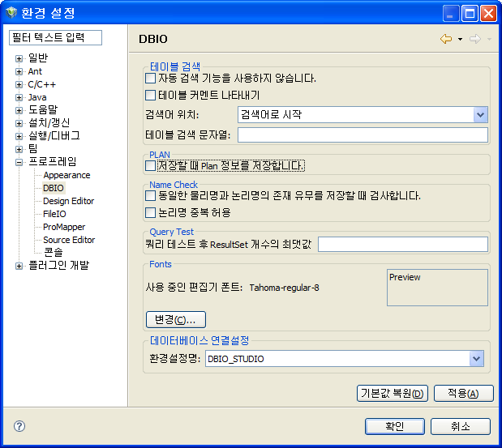502x448 pixels.
Task: Select Design Editor in the tree
Action: [x=68, y=201]
